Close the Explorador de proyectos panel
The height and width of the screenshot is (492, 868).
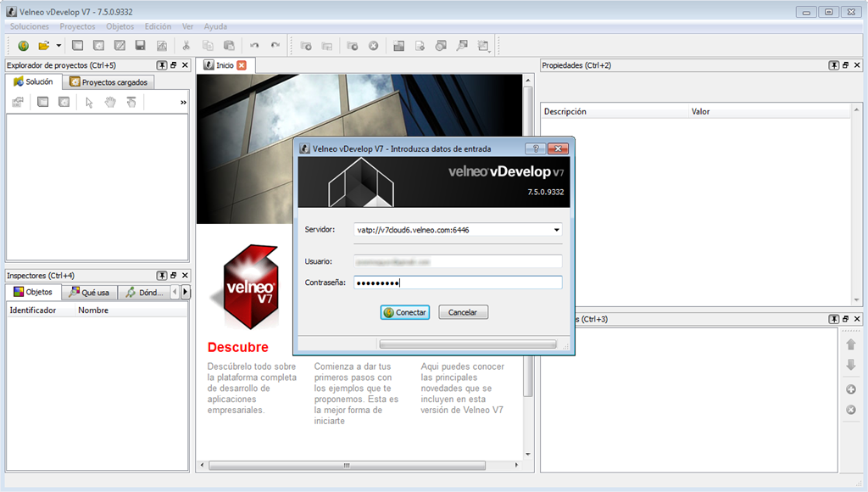click(x=185, y=64)
